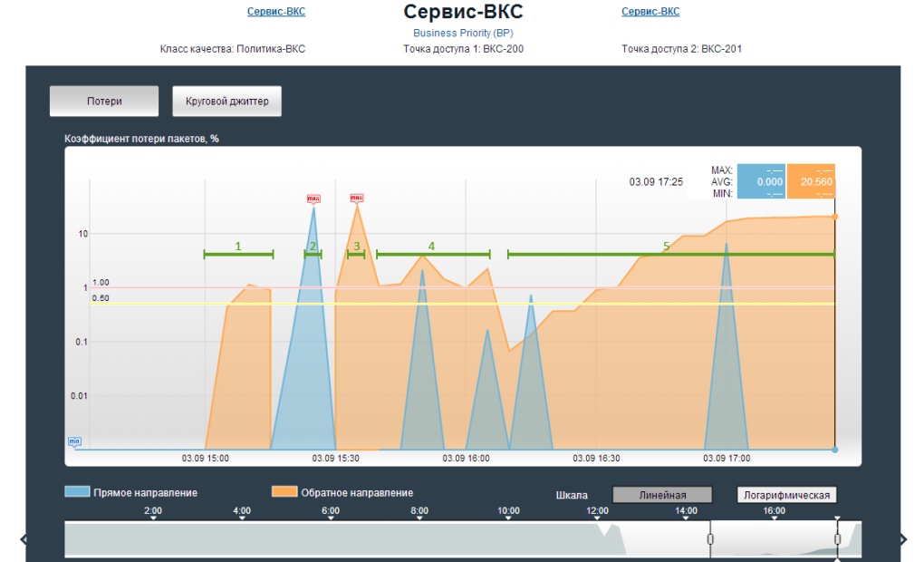Click the orange endpoint dot on the chart
This screenshot has width=924, height=562.
pos(834,217)
